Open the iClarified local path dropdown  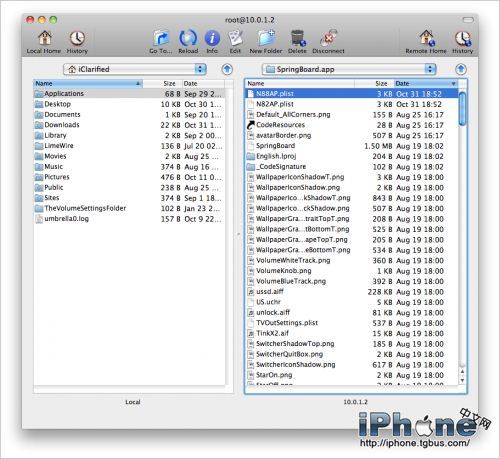pyautogui.click(x=135, y=69)
